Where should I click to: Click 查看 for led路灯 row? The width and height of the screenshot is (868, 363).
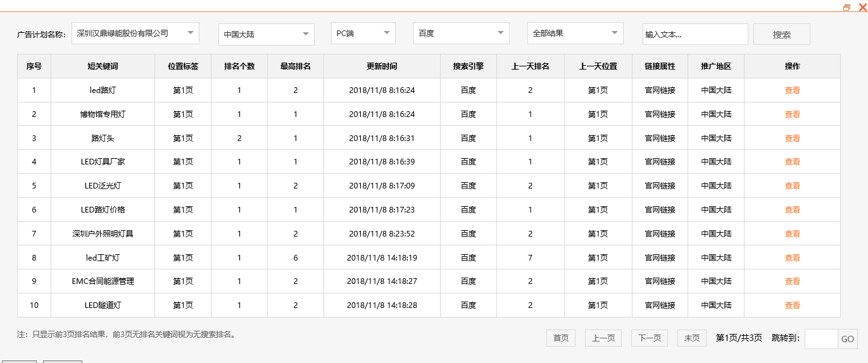pyautogui.click(x=792, y=90)
